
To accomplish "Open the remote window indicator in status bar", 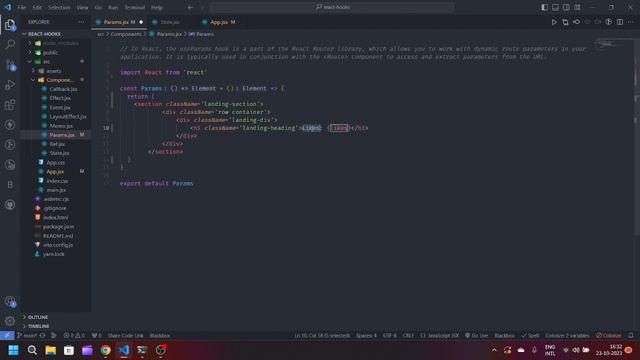I will click(7, 336).
